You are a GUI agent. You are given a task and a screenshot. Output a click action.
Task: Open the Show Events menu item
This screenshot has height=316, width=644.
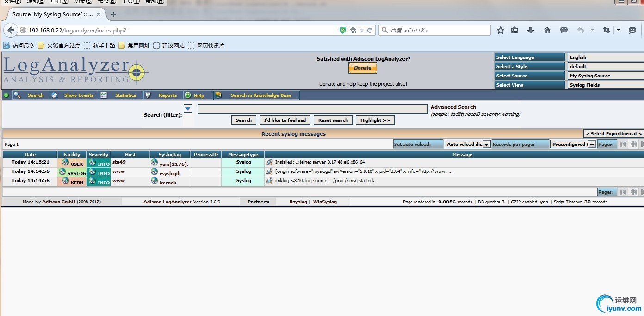coord(79,95)
